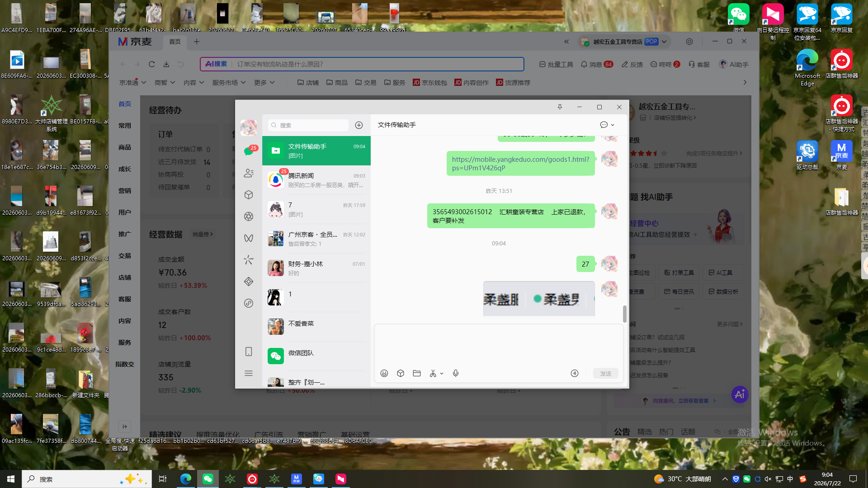Click the voice input microphone icon in WeChat
Image resolution: width=868 pixels, height=488 pixels.
point(456,373)
